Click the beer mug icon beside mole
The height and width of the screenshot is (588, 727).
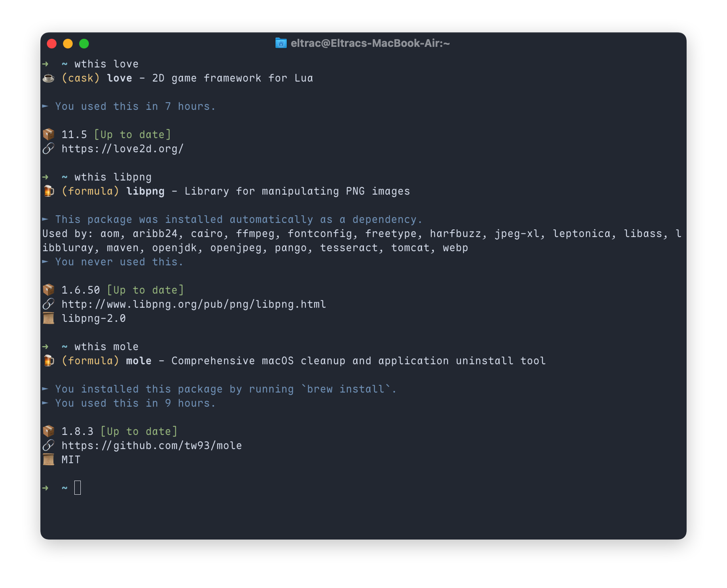(x=48, y=361)
